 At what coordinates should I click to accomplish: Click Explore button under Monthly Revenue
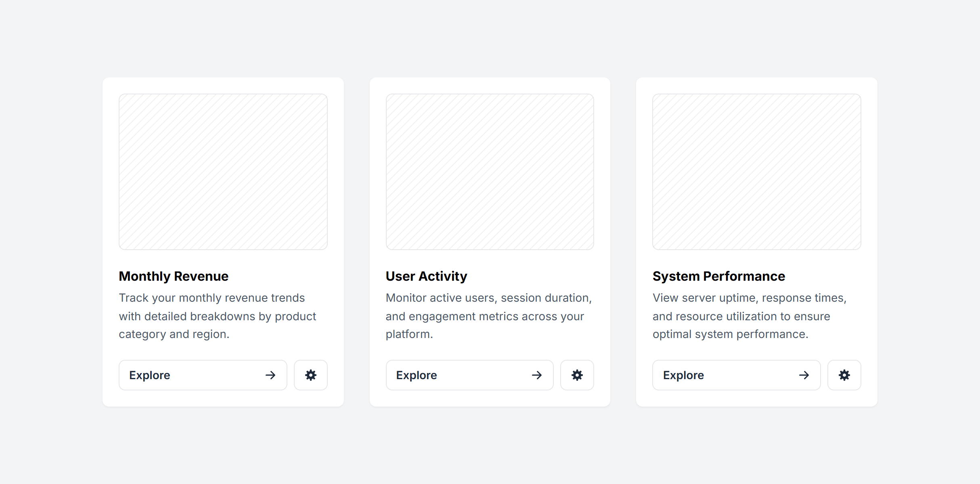pyautogui.click(x=203, y=375)
